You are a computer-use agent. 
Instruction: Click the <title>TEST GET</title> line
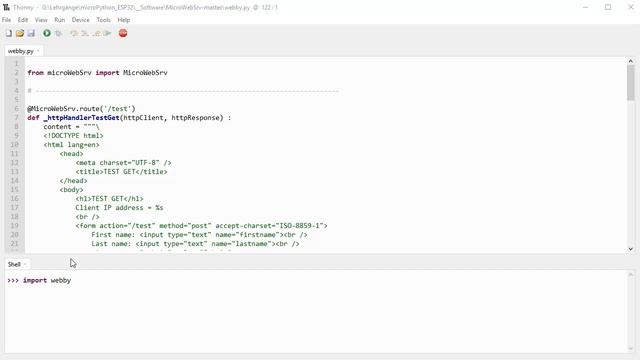click(x=121, y=171)
